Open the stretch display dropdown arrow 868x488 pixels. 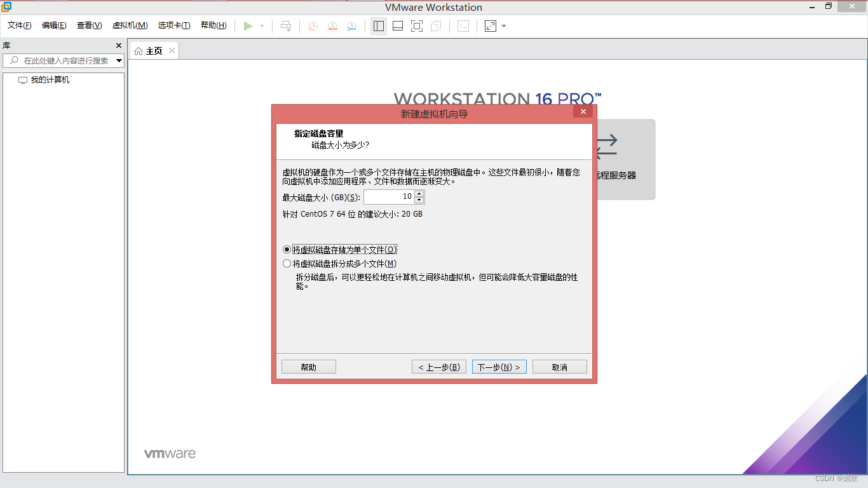pyautogui.click(x=504, y=26)
